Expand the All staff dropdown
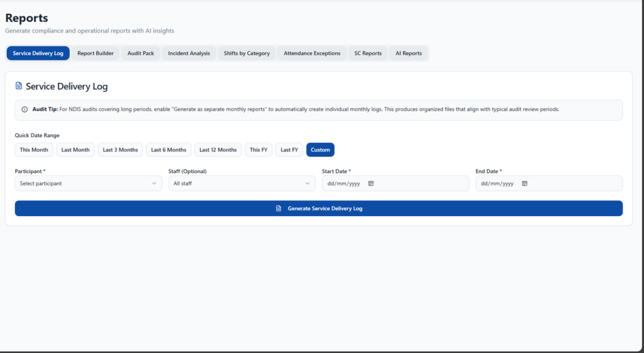This screenshot has width=644, height=353. point(241,183)
